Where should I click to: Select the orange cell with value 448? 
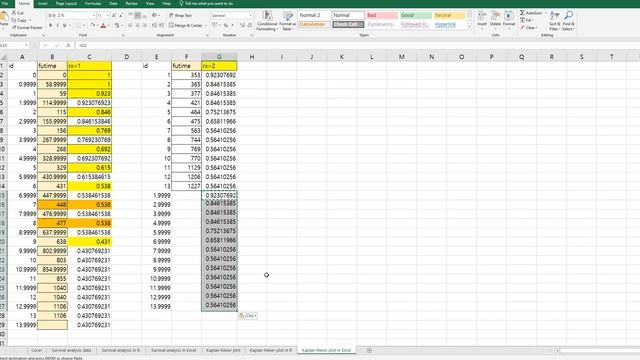52,204
